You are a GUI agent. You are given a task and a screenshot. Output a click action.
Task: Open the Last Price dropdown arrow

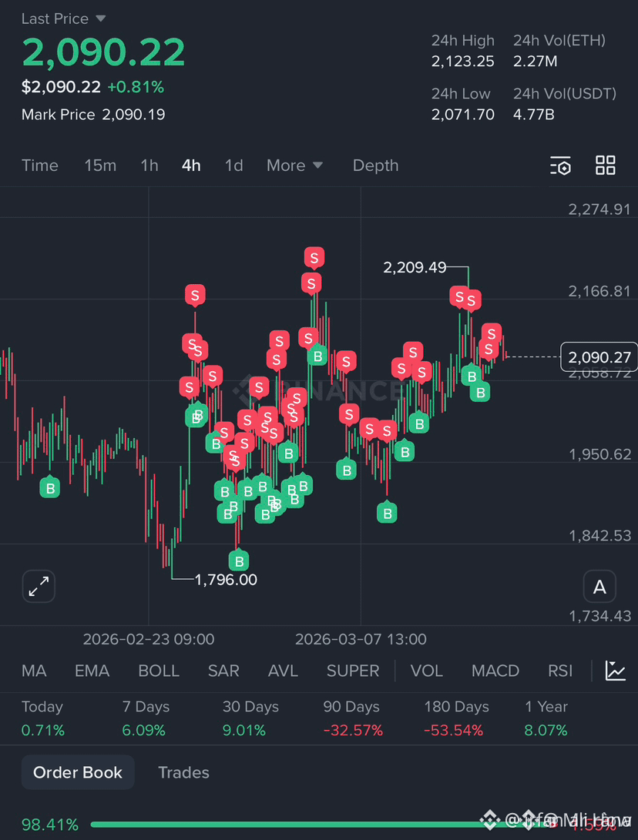[x=100, y=18]
